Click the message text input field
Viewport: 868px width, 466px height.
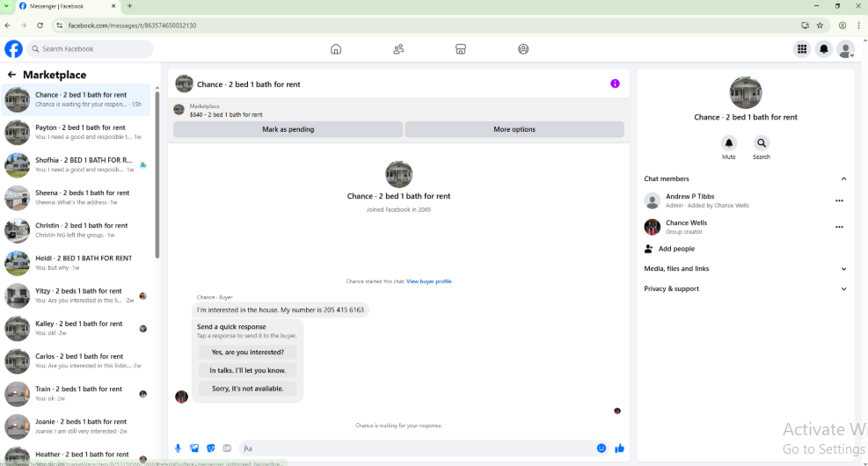pos(418,448)
